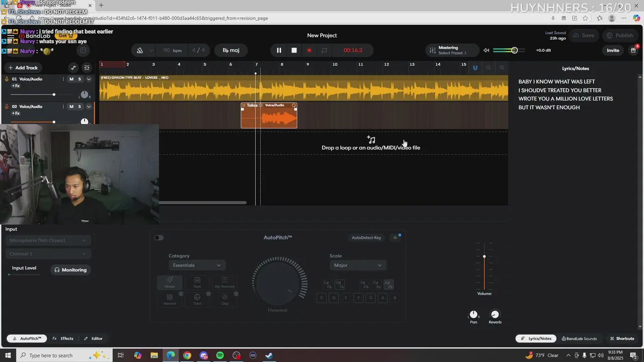
Task: Click the track 01 microphone icon
Action: (x=7, y=79)
